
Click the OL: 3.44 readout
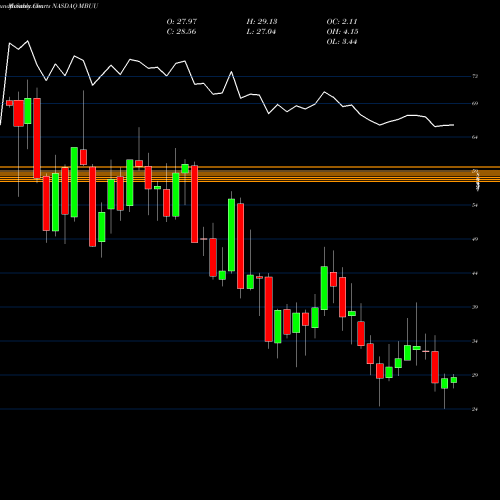[342, 42]
